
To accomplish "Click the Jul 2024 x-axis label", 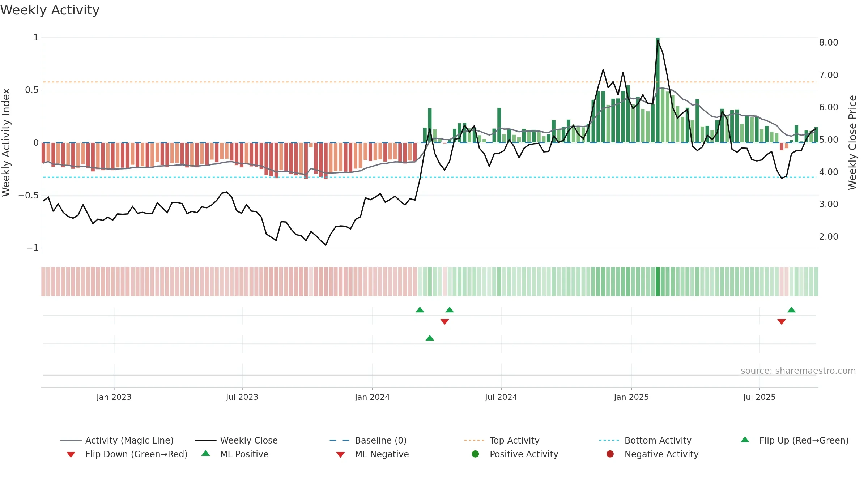I will (x=501, y=397).
